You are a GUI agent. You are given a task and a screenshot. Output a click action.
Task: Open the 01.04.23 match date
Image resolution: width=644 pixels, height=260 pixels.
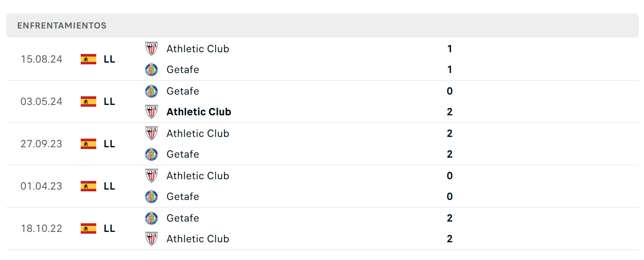pos(41,186)
